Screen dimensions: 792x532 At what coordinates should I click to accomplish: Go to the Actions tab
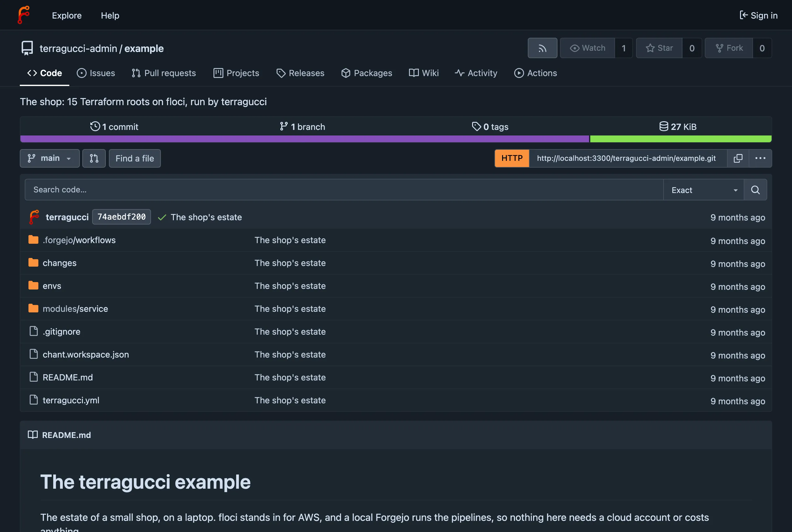coord(536,73)
